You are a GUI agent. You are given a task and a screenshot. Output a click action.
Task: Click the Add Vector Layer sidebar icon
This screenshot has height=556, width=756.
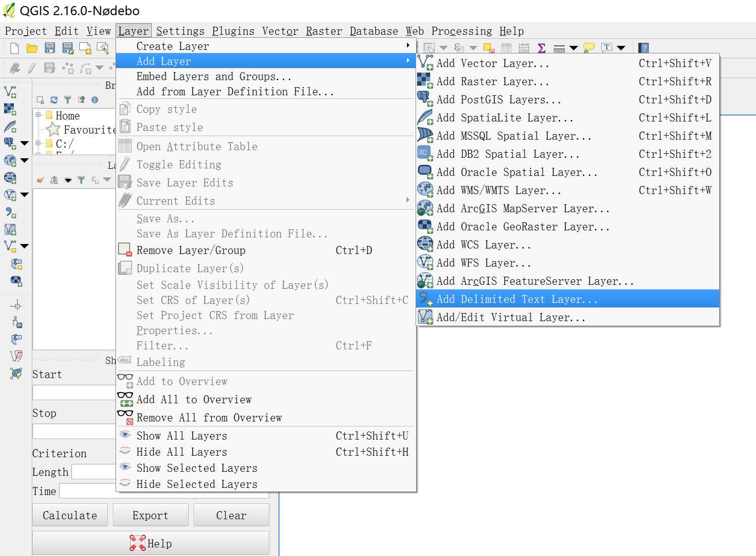[10, 92]
